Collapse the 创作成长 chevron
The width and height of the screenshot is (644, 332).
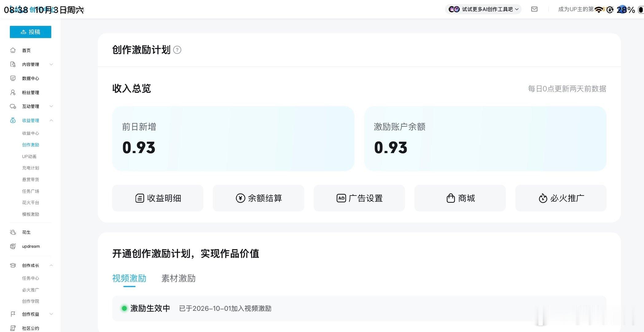[x=51, y=265]
